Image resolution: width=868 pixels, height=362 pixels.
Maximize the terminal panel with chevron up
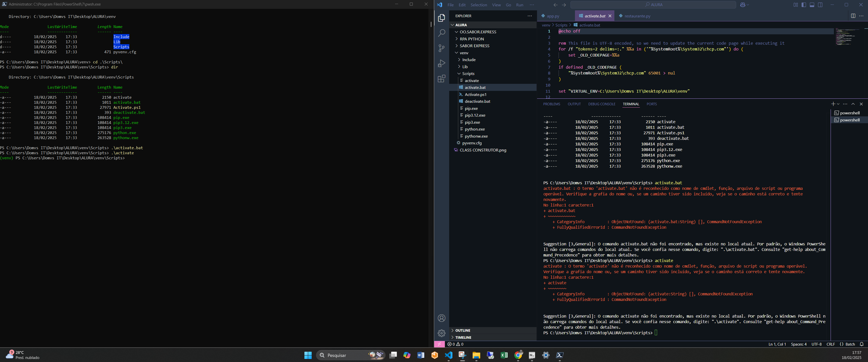coord(853,104)
